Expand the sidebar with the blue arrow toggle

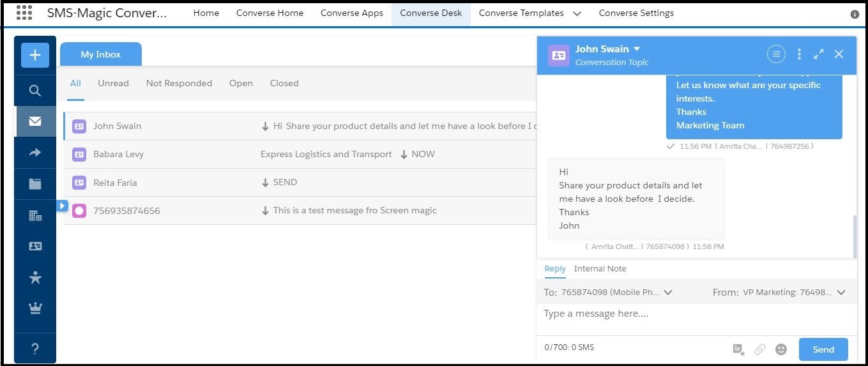pos(62,206)
